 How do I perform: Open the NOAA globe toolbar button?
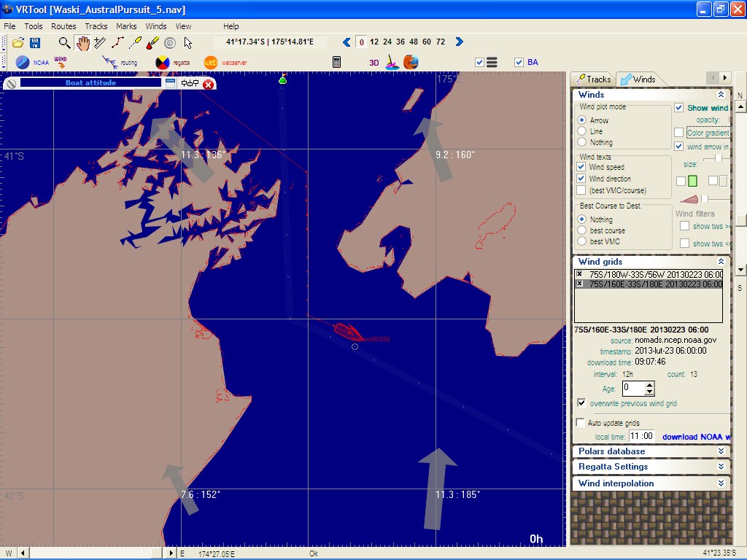coord(23,63)
